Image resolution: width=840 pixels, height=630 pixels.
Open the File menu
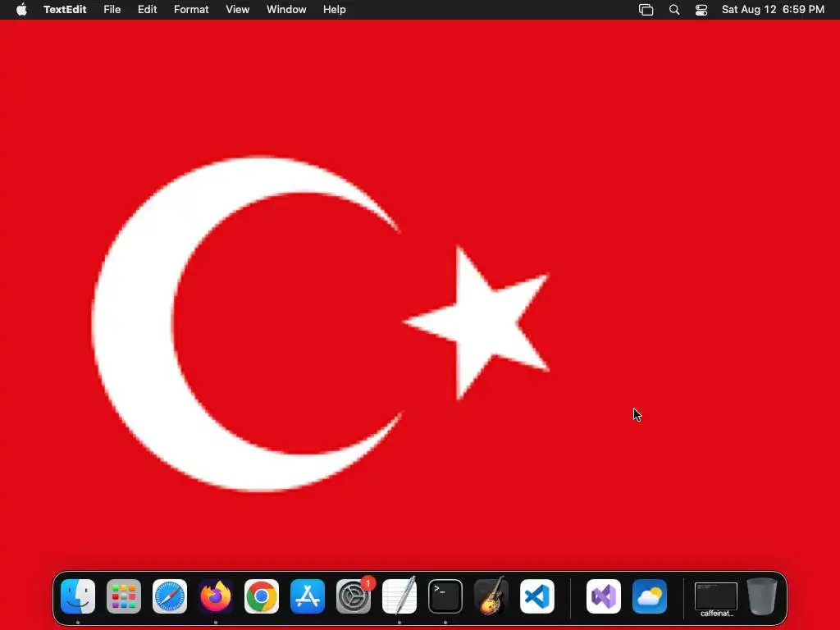tap(112, 10)
